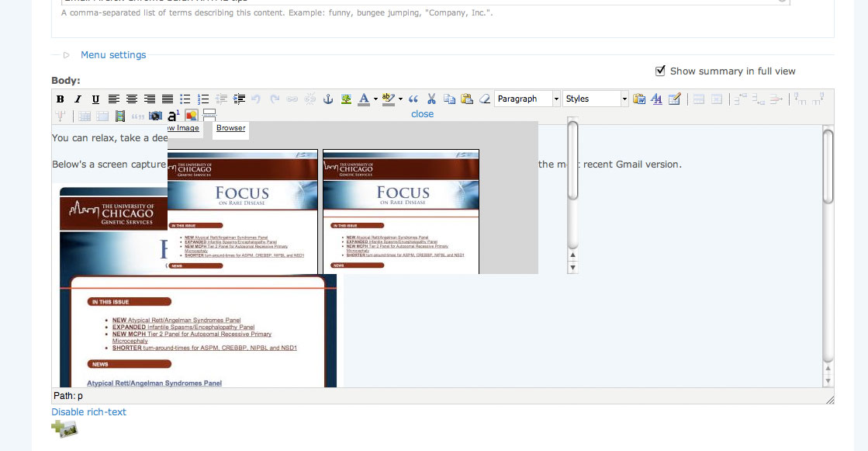This screenshot has width=868, height=451.
Task: Select the Bold formatting icon
Action: pyautogui.click(x=61, y=99)
